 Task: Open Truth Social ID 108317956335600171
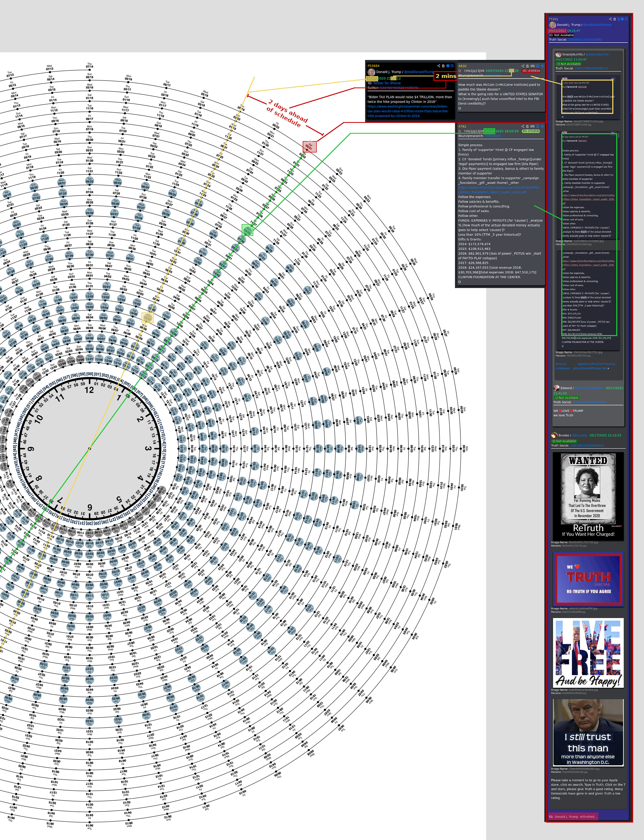pos(591,68)
